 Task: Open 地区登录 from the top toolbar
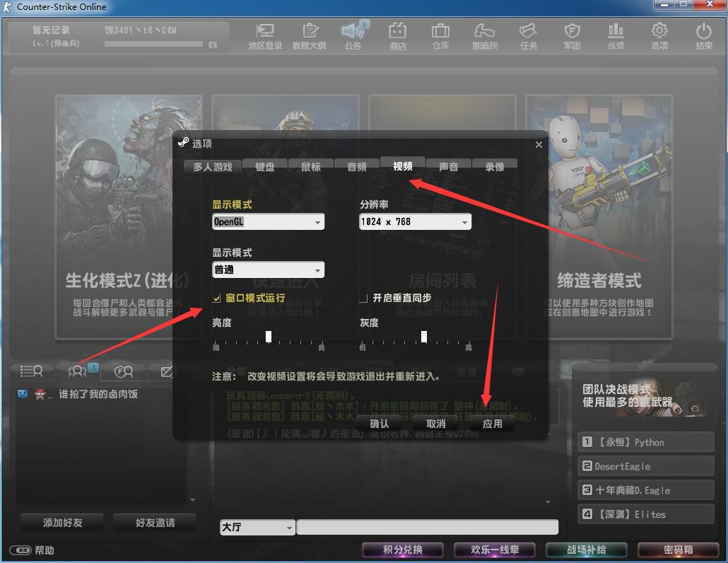tap(265, 37)
